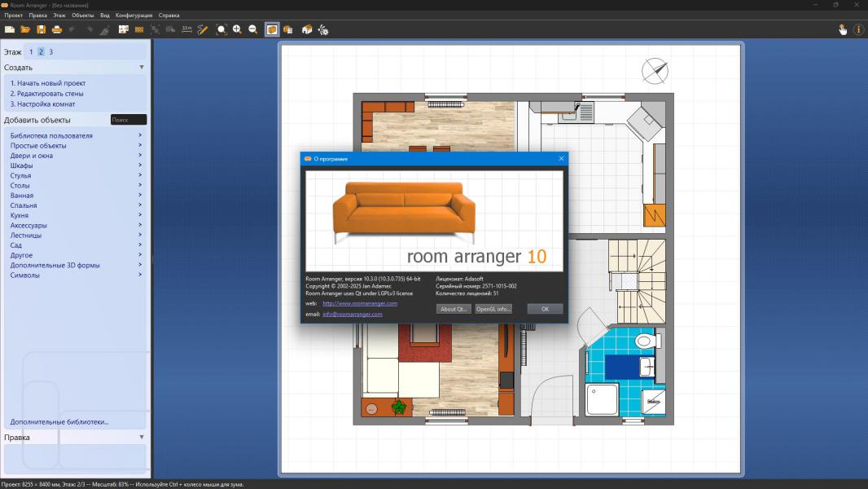This screenshot has height=489, width=868.
Task: Collapse the Создать panel section
Action: coord(142,68)
